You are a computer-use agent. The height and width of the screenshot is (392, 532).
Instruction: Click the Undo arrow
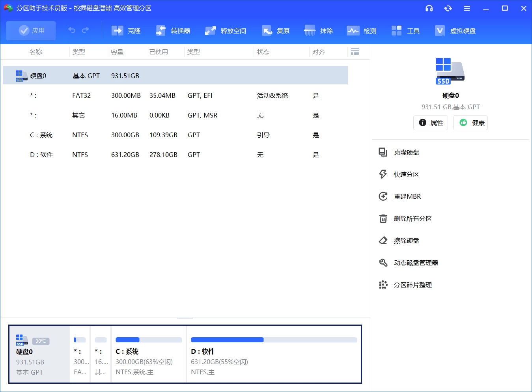coord(71,30)
